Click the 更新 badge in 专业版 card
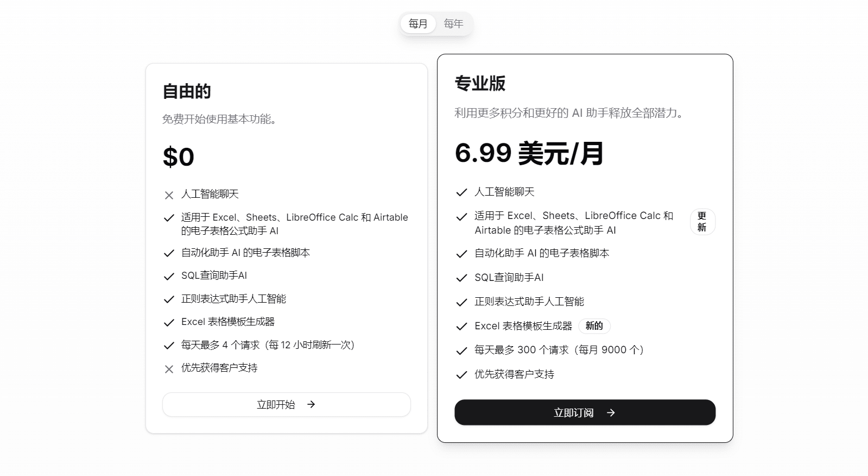The height and width of the screenshot is (476, 868). coord(701,222)
